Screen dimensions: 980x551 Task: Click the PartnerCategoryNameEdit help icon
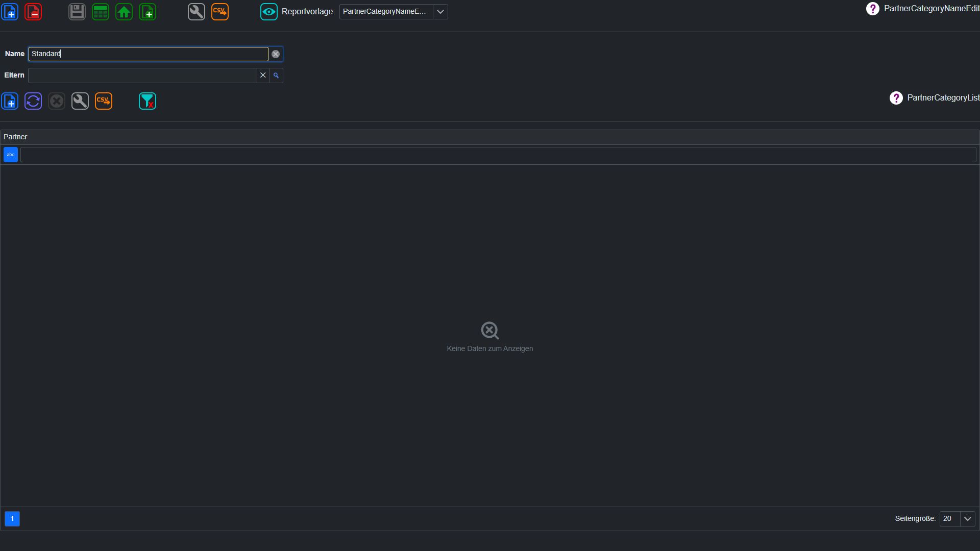coord(873,9)
